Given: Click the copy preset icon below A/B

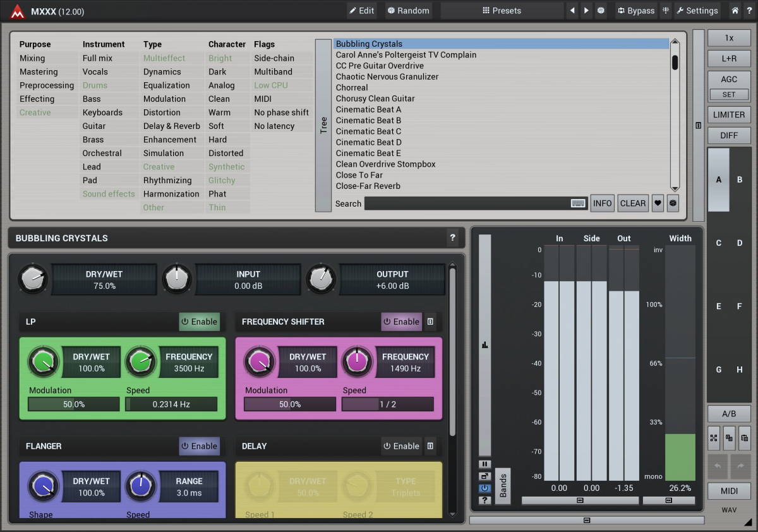Looking at the screenshot, I should pos(729,438).
